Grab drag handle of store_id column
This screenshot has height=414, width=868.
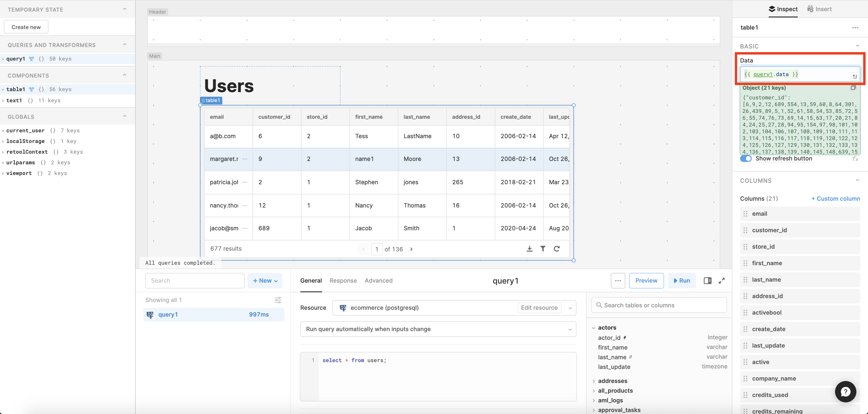(745, 247)
